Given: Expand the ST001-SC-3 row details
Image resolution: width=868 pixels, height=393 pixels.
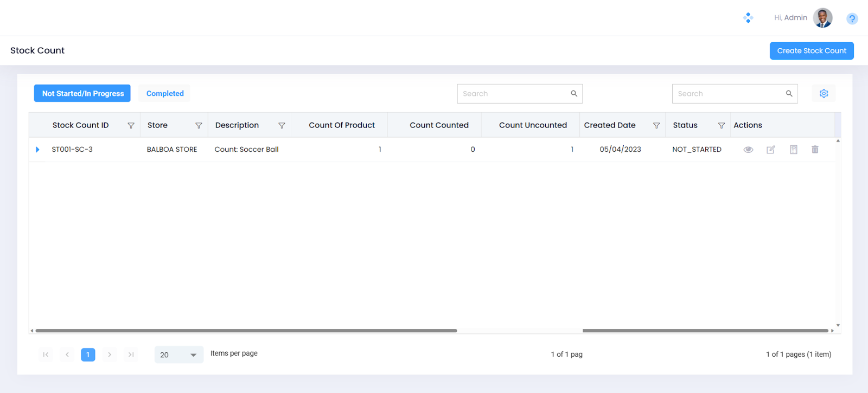Looking at the screenshot, I should 37,150.
